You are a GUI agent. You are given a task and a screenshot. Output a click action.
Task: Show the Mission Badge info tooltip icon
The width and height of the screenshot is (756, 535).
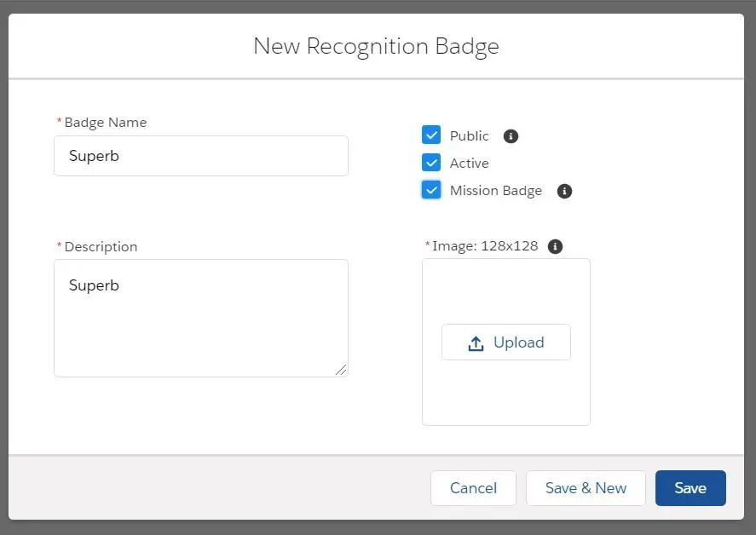(x=564, y=192)
